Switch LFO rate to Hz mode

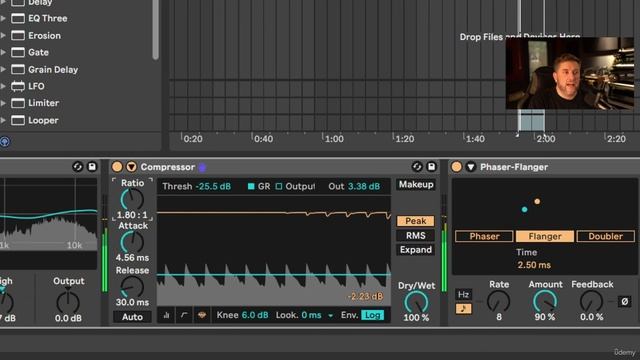tap(463, 294)
